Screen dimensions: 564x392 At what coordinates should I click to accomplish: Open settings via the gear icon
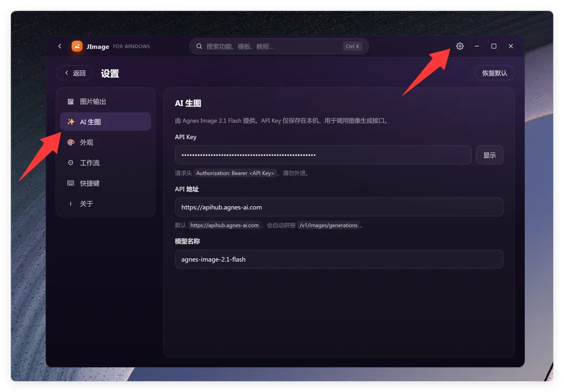tap(460, 46)
